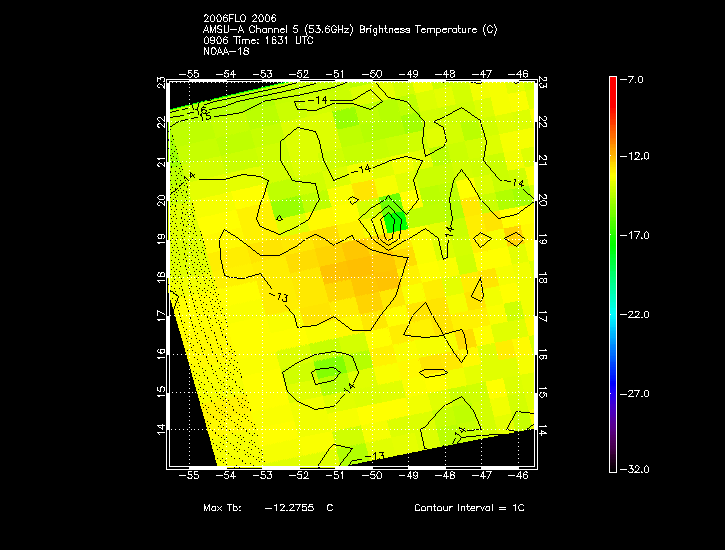Click the 0906 Time: 1631 UTC line
This screenshot has width=725, height=550.
258,40
